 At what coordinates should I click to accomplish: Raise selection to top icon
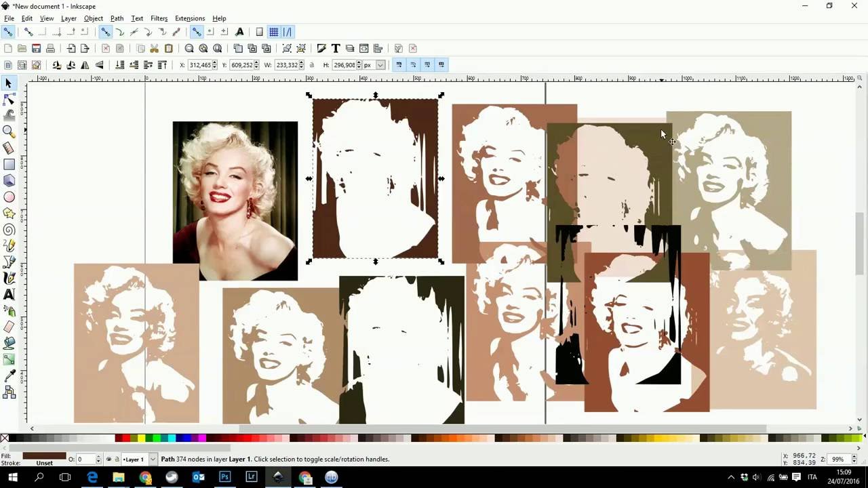[x=162, y=65]
